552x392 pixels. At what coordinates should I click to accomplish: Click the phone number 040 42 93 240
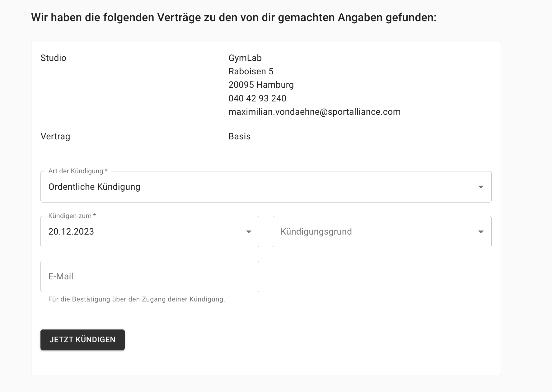(257, 98)
